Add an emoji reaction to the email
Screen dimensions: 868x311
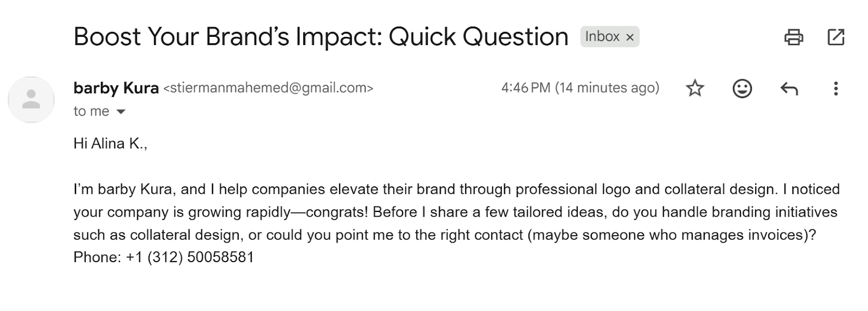pos(742,88)
